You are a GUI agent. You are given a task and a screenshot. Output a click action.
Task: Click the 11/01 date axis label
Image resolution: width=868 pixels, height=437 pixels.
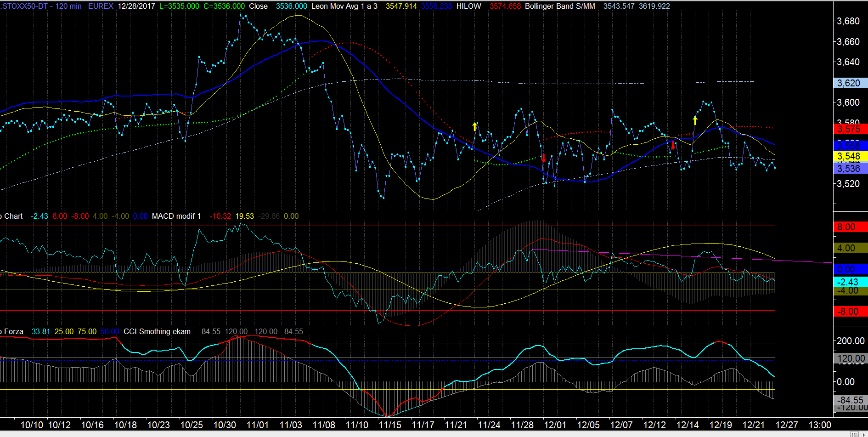(258, 425)
